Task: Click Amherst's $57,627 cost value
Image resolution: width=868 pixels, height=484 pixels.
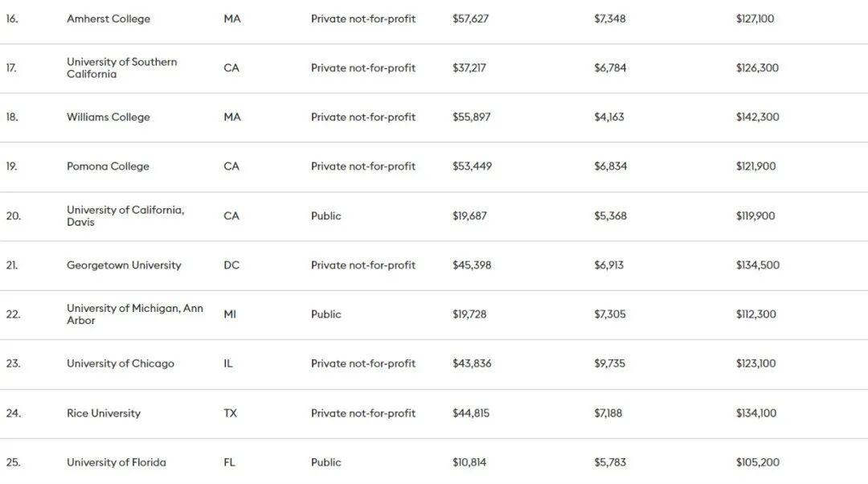Action: pos(470,18)
